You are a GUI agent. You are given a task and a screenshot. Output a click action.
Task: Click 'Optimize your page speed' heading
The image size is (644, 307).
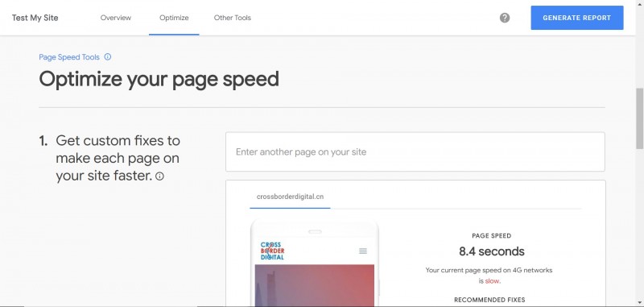click(159, 79)
